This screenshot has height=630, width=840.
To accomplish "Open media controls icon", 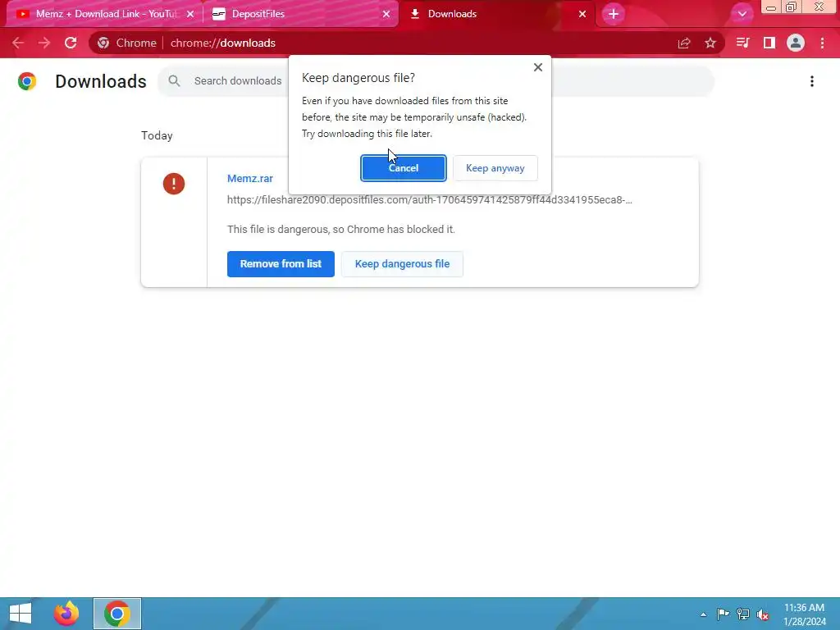I will (x=742, y=43).
